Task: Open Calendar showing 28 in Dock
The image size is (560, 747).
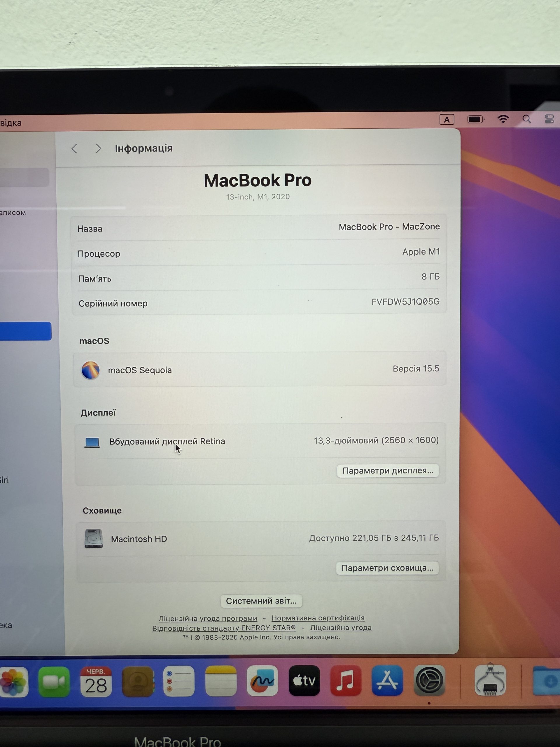Action: (x=96, y=681)
